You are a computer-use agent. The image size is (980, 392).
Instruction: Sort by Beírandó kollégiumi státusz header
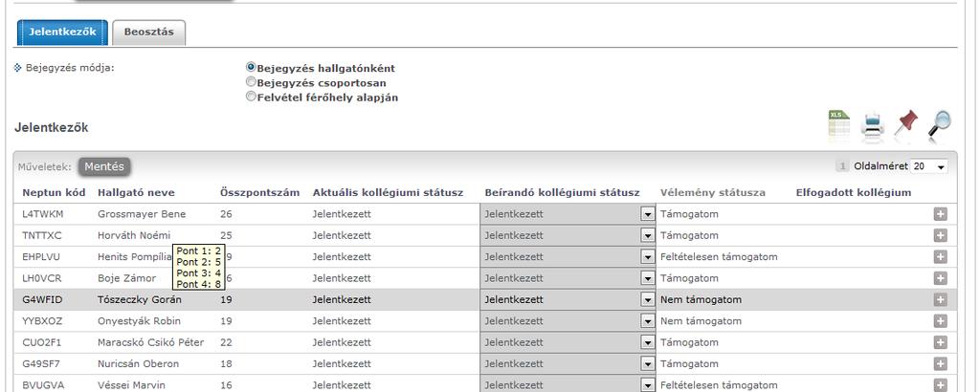point(562,192)
